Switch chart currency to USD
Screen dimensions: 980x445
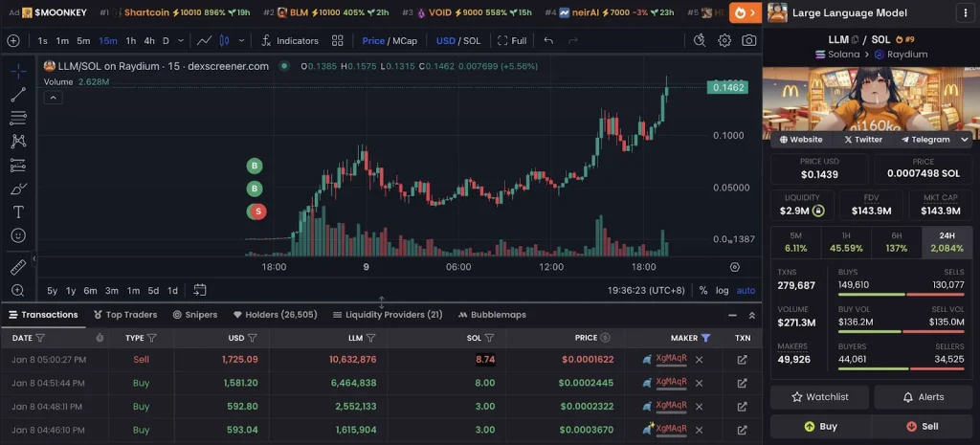coord(446,40)
